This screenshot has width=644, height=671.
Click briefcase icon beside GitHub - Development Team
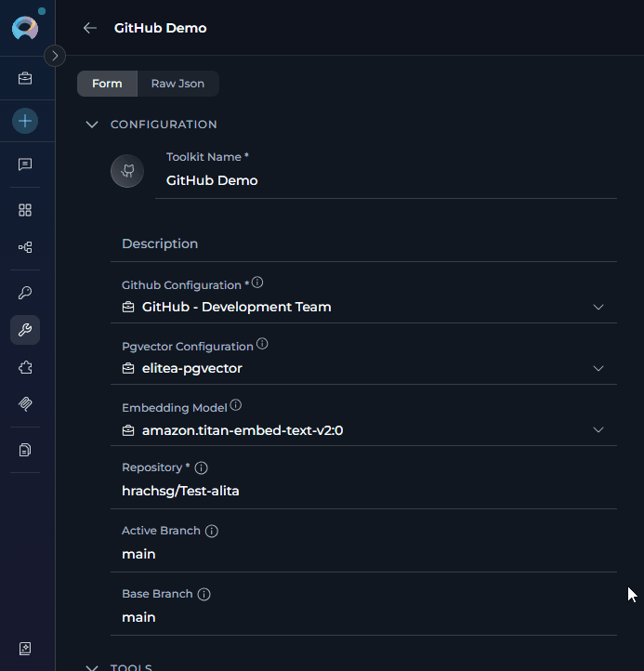[x=128, y=308]
